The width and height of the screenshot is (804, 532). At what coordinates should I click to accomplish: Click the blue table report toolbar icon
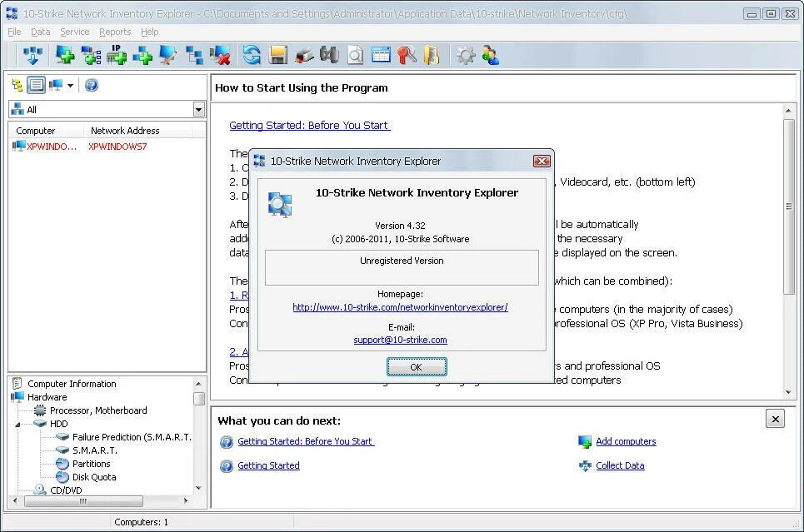coord(381,55)
